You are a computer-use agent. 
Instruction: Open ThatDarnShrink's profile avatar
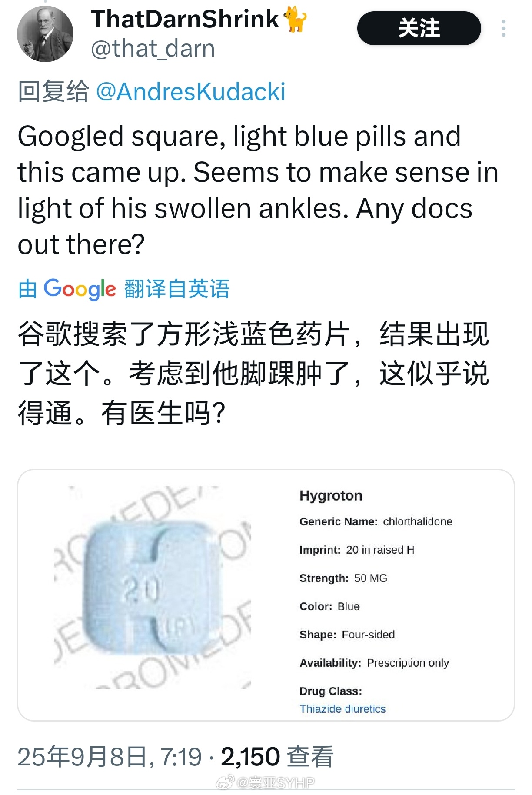coord(45,34)
